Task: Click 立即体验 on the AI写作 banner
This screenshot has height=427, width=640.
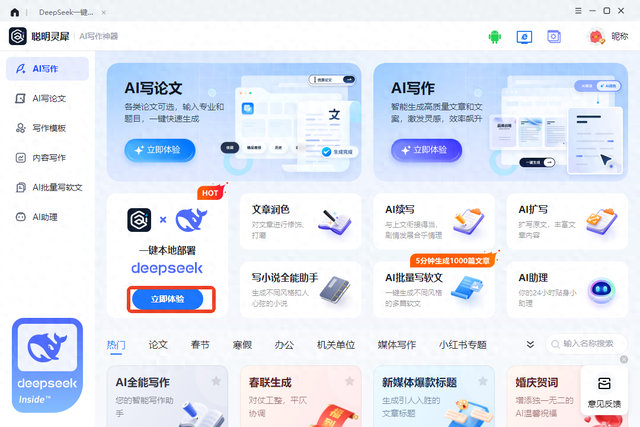Action: click(427, 150)
